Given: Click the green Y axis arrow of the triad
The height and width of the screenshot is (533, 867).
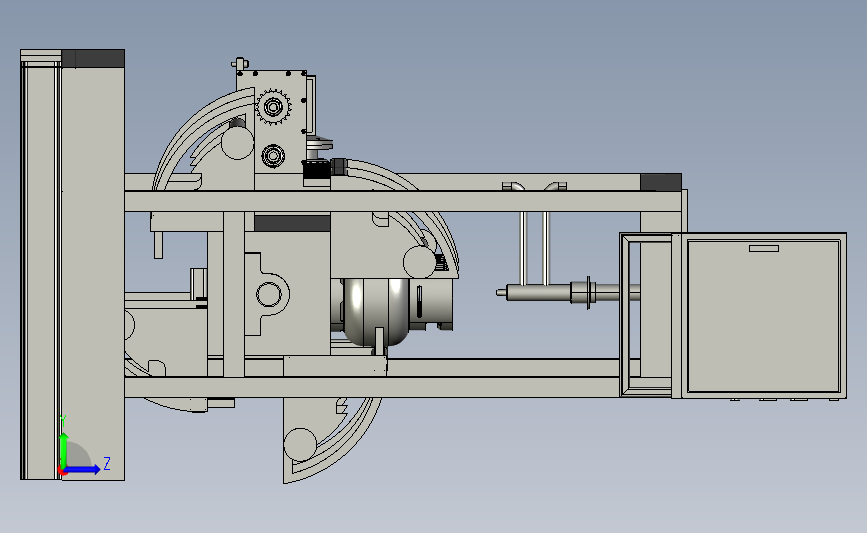Looking at the screenshot, I should point(64,451).
